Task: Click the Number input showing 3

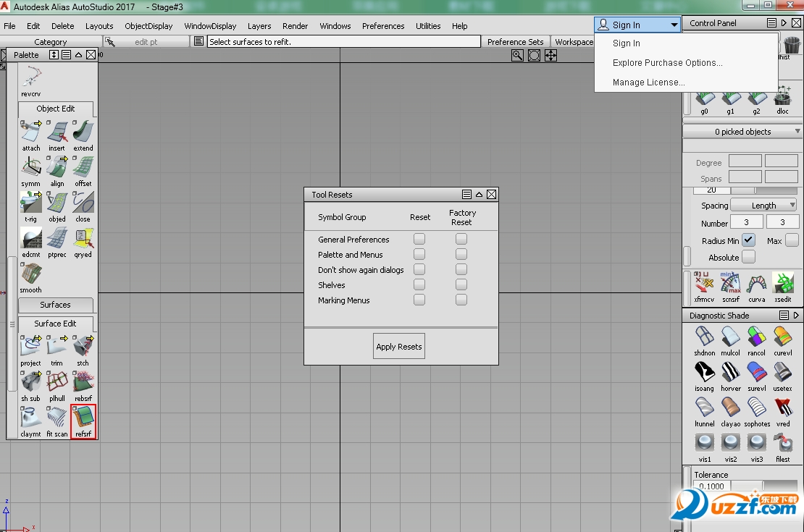Action: coord(747,221)
